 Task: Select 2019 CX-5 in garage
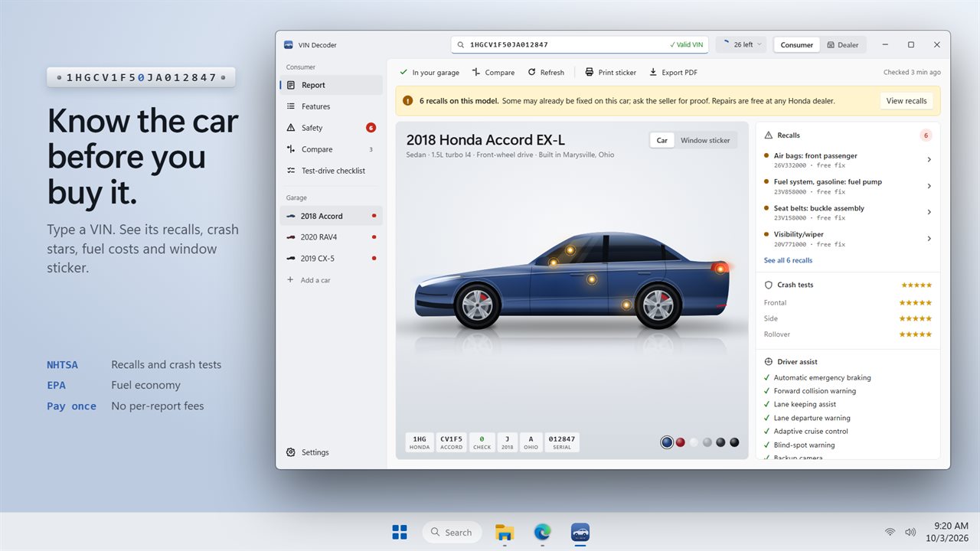331,259
